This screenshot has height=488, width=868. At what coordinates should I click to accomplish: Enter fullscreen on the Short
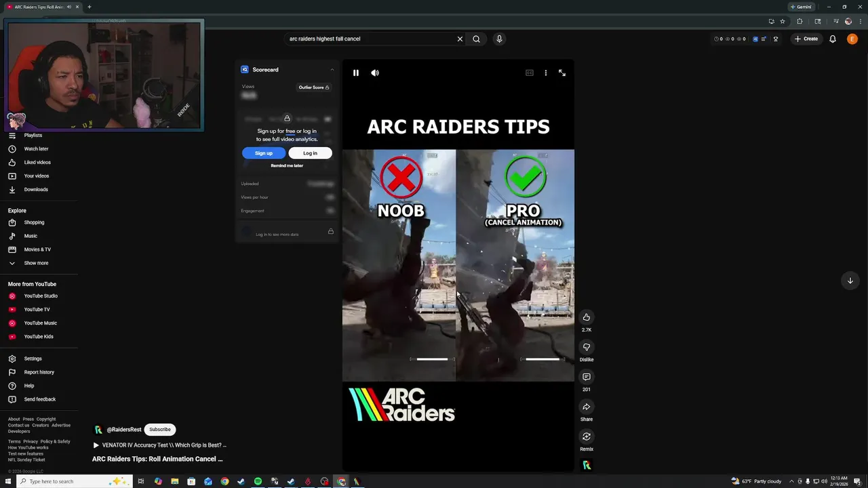pyautogui.click(x=562, y=73)
